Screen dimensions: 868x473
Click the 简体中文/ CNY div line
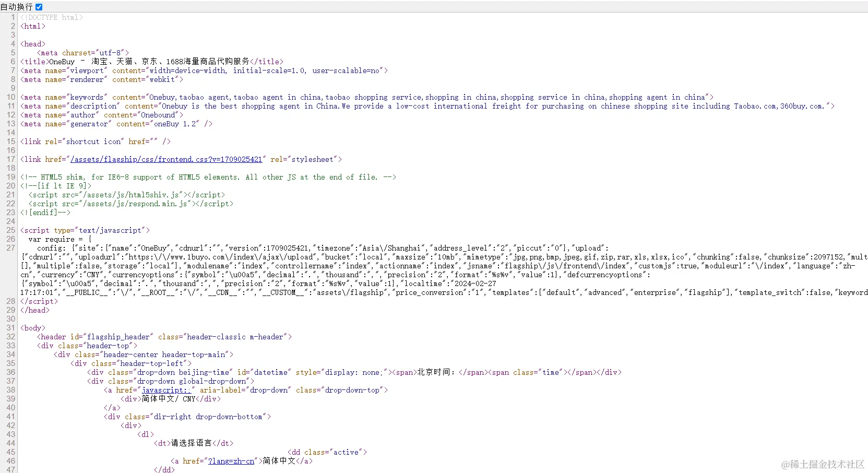pos(171,399)
